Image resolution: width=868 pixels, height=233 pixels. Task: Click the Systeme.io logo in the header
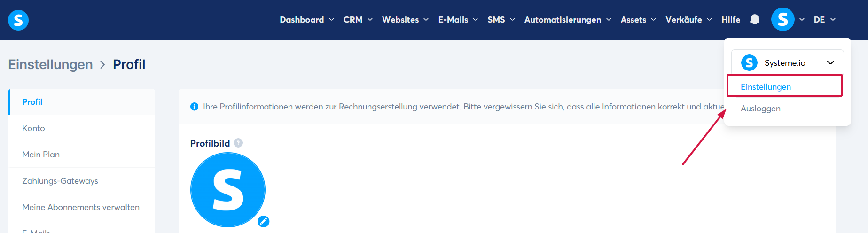pyautogui.click(x=18, y=20)
